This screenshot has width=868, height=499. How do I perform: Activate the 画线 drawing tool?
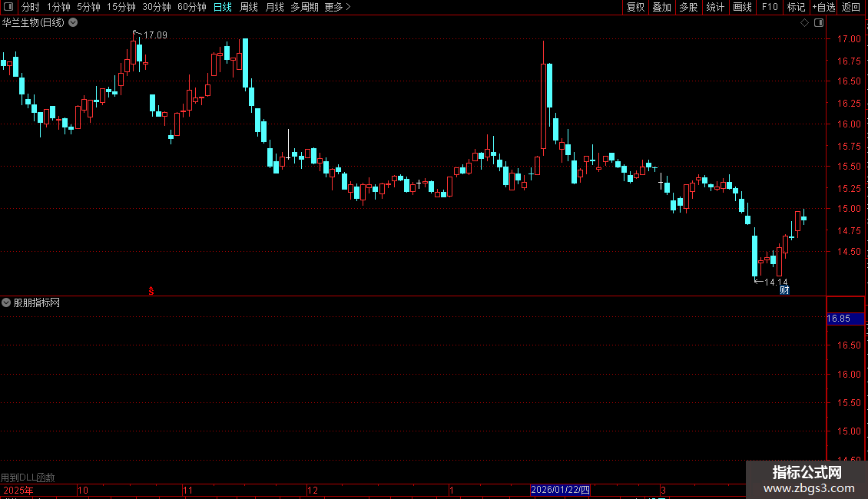pos(742,7)
